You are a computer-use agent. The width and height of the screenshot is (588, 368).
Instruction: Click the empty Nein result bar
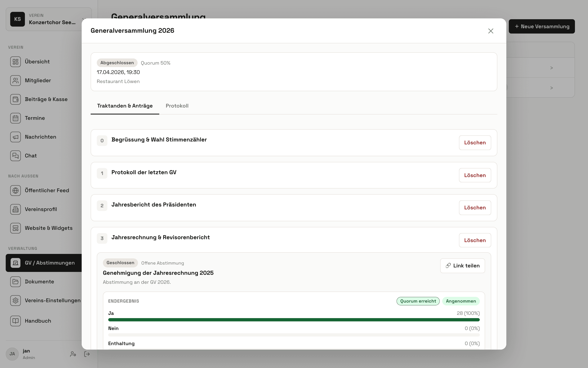[x=294, y=335]
